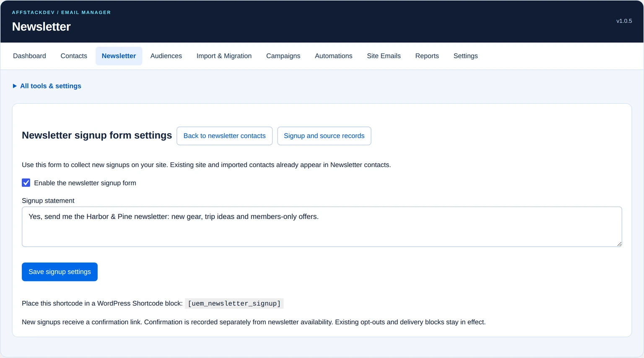Click the textarea resize handle corner

(619, 244)
